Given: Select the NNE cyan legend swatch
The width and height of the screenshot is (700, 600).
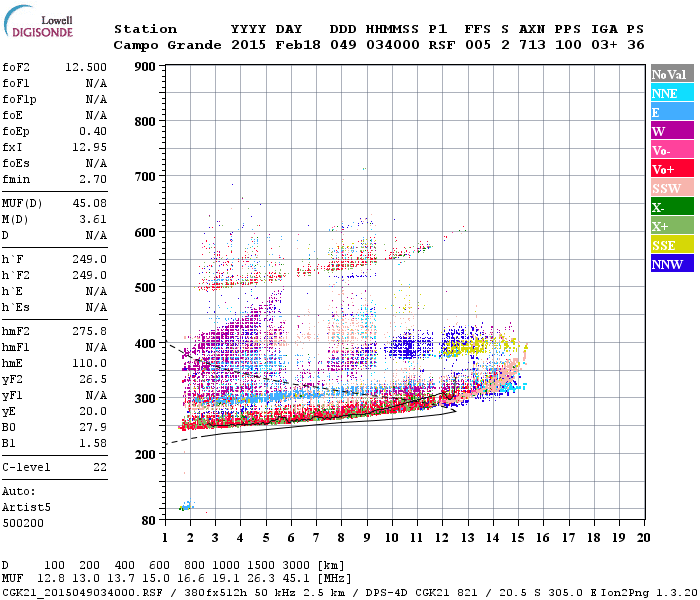Looking at the screenshot, I should click(672, 93).
